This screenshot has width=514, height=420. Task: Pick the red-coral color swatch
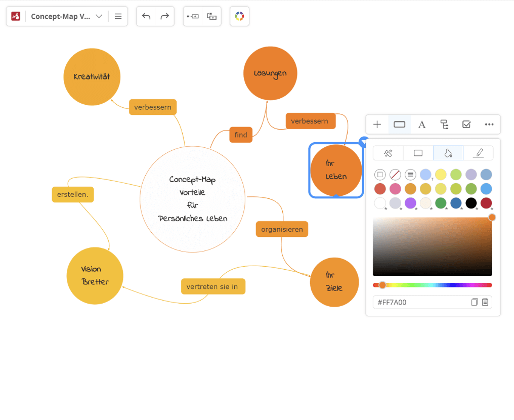click(x=380, y=189)
